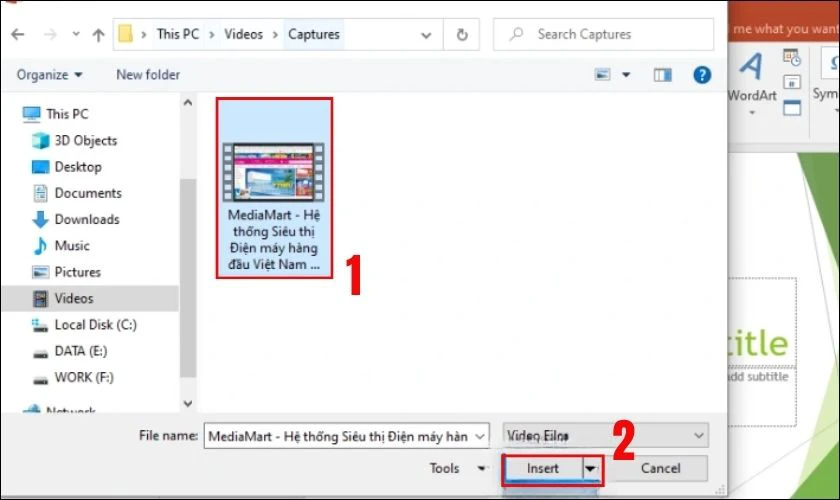Image resolution: width=840 pixels, height=500 pixels.
Task: Click the navigation pane scrollbar thumb
Action: [188, 278]
